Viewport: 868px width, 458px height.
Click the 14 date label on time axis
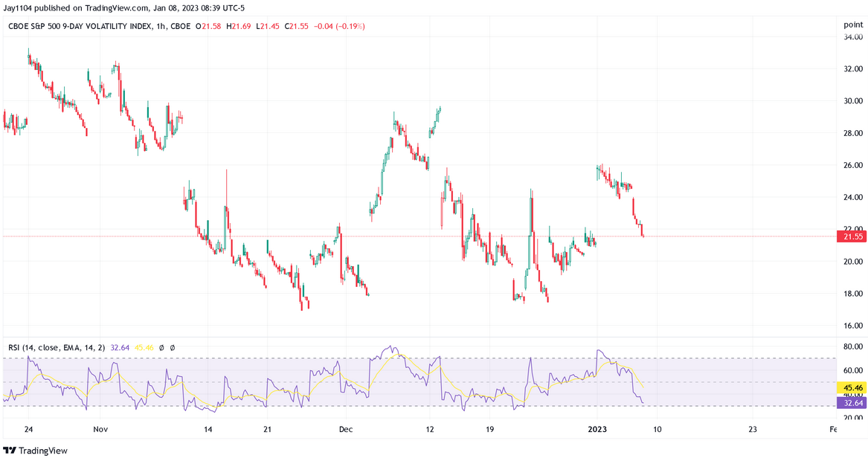click(x=208, y=429)
